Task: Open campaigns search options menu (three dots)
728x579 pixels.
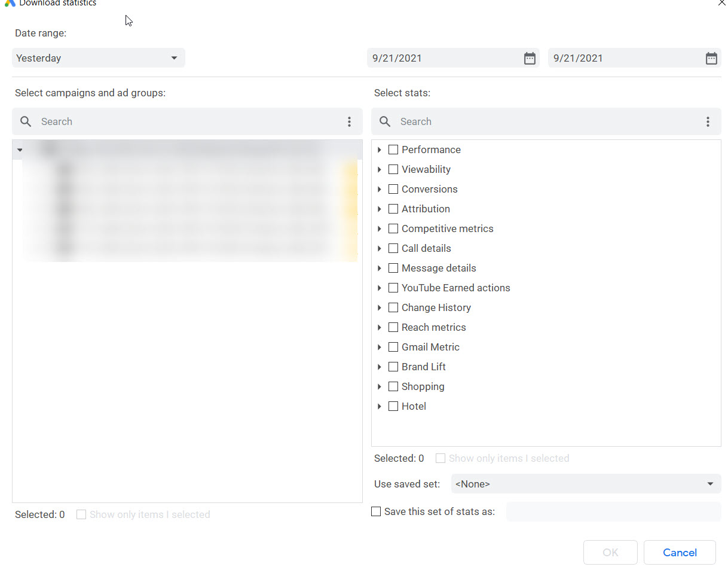Action: (349, 121)
